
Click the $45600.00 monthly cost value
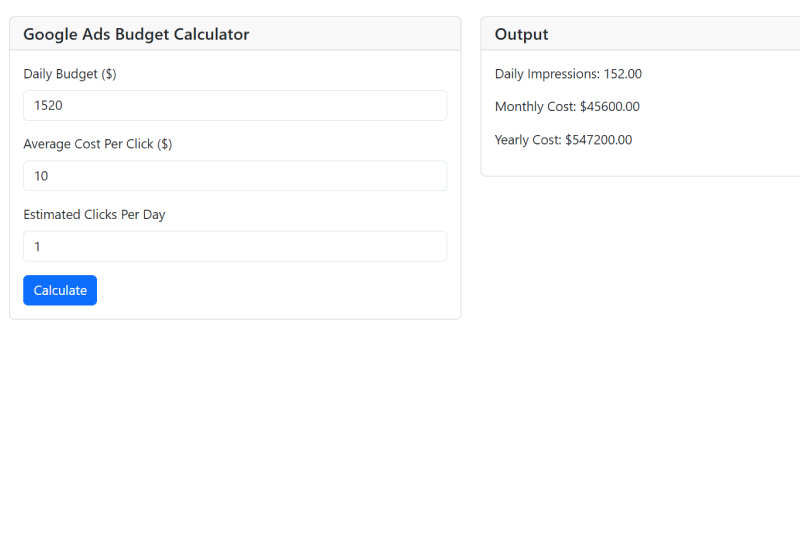coord(610,107)
